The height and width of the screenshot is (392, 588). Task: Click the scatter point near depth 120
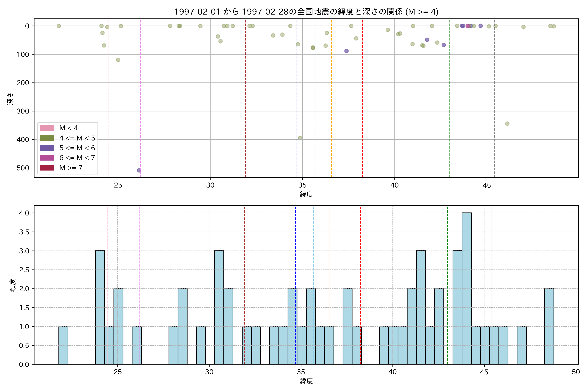tap(118, 60)
